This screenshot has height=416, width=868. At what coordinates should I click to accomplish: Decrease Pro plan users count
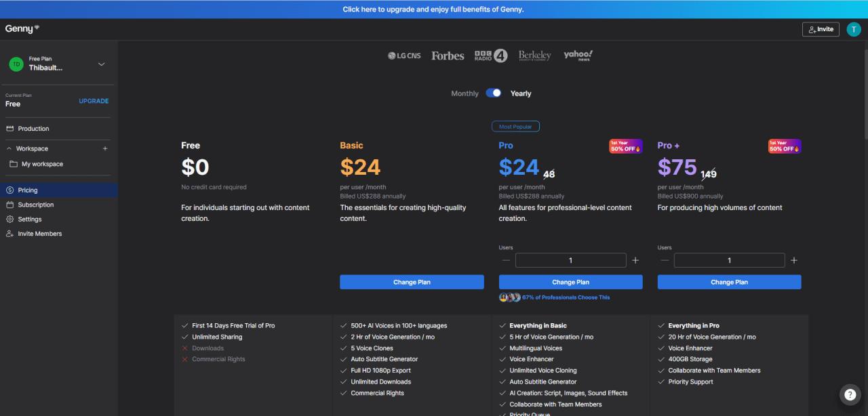[506, 260]
